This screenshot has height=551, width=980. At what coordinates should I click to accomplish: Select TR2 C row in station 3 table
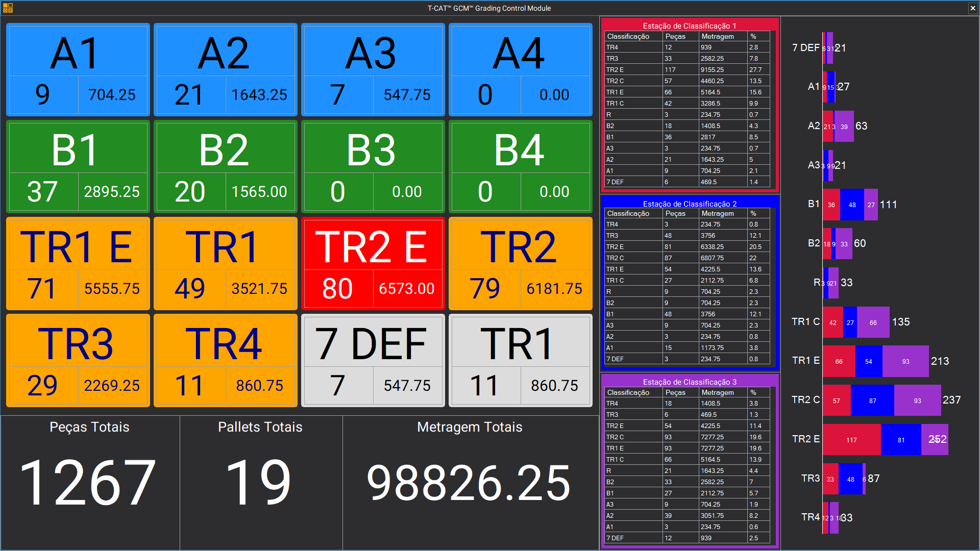coord(688,437)
